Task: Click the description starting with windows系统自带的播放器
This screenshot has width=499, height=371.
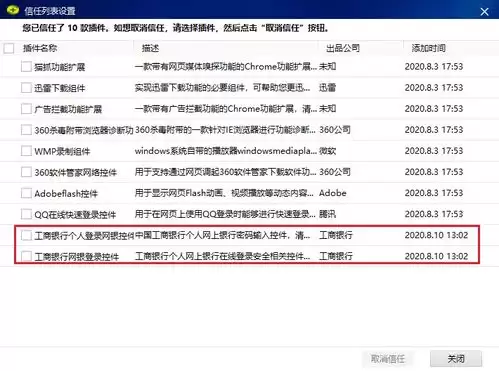Action: (x=226, y=151)
